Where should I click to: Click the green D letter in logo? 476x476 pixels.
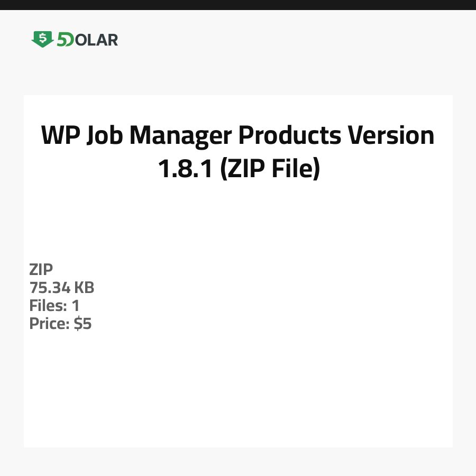69,40
